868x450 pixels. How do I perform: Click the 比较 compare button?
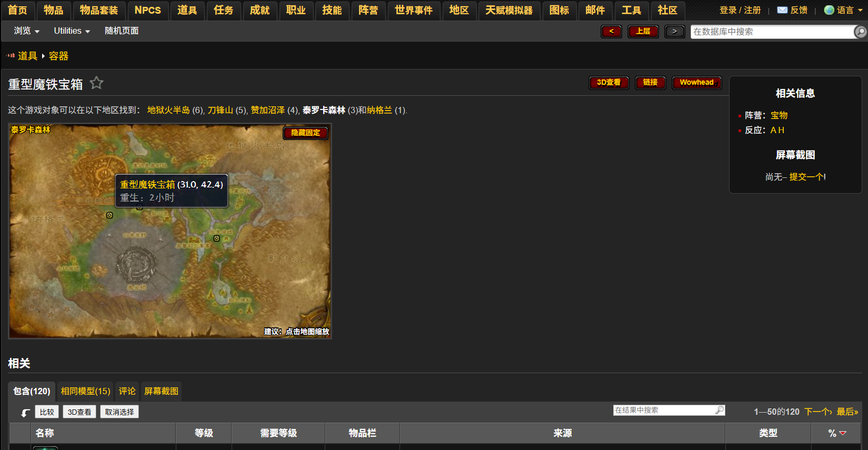(47, 412)
